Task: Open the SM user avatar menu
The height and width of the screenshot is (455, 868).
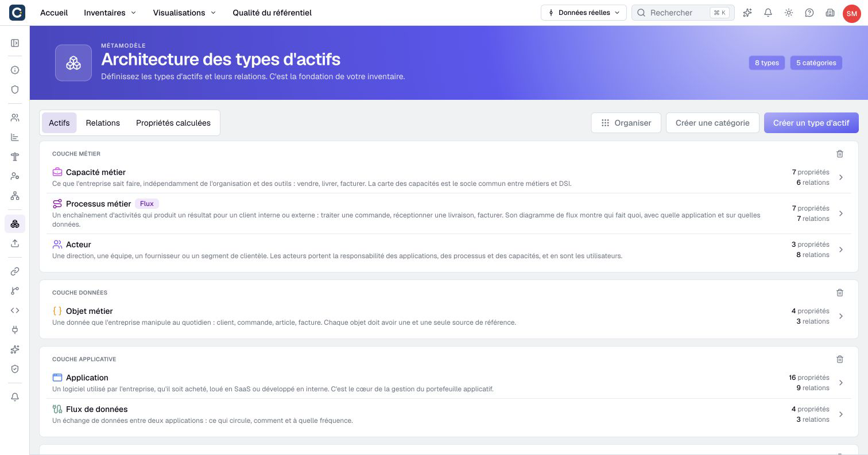Action: pos(852,13)
